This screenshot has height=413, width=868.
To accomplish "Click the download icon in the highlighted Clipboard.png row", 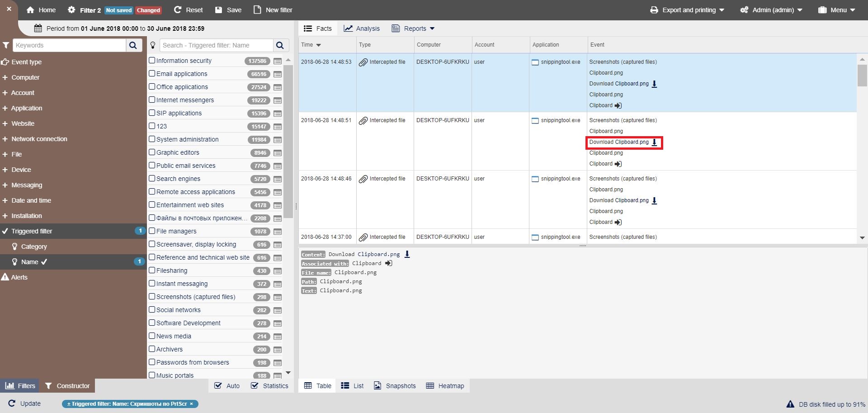I will point(654,142).
